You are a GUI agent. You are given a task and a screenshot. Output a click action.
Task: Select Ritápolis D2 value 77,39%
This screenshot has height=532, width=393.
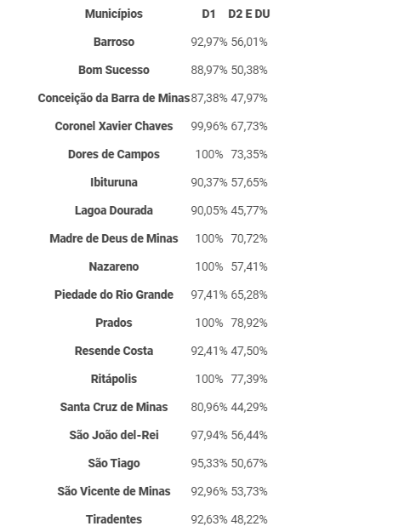tap(249, 379)
